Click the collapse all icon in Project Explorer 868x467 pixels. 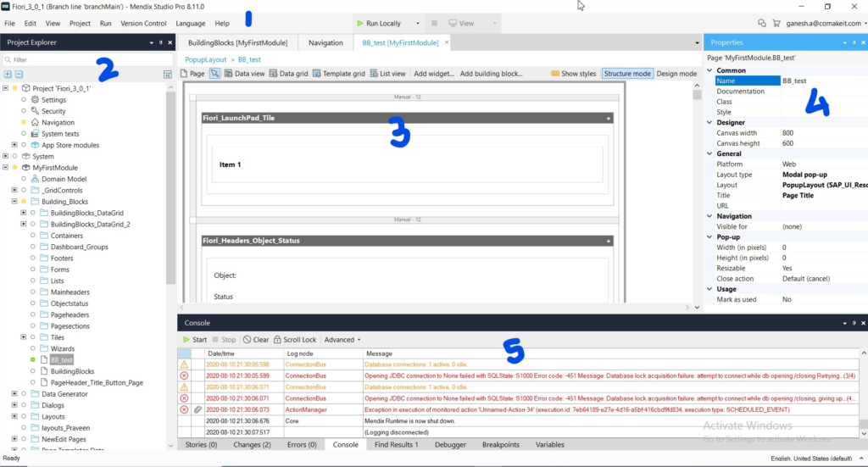coord(19,74)
